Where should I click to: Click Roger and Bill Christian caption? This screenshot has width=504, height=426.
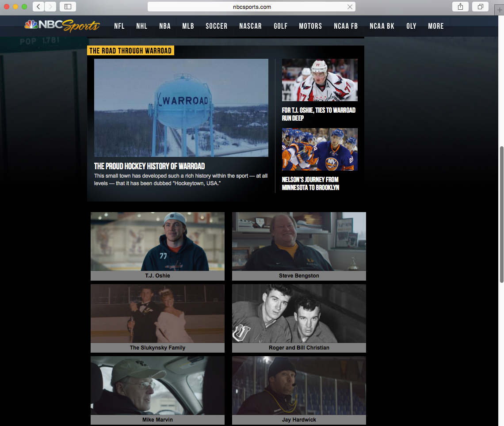coord(299,348)
